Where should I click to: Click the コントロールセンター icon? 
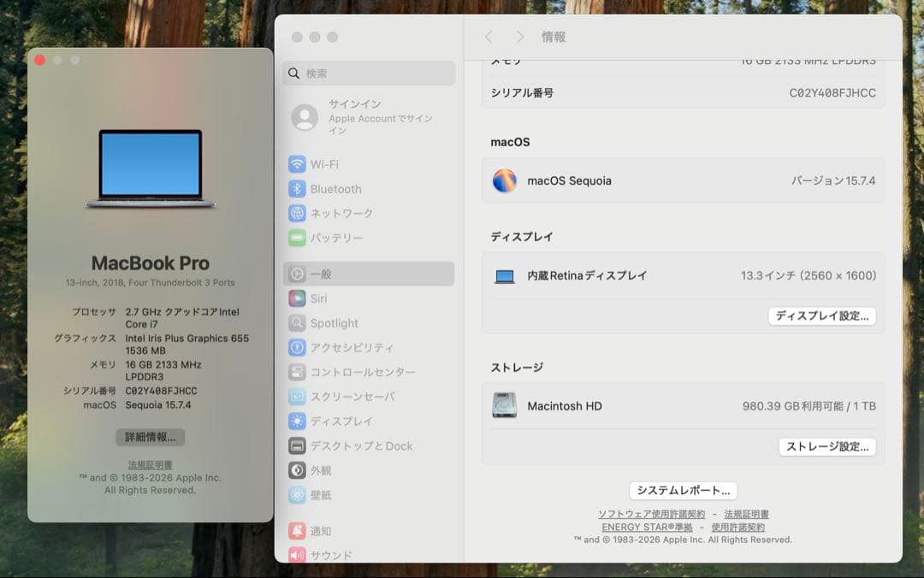297,372
